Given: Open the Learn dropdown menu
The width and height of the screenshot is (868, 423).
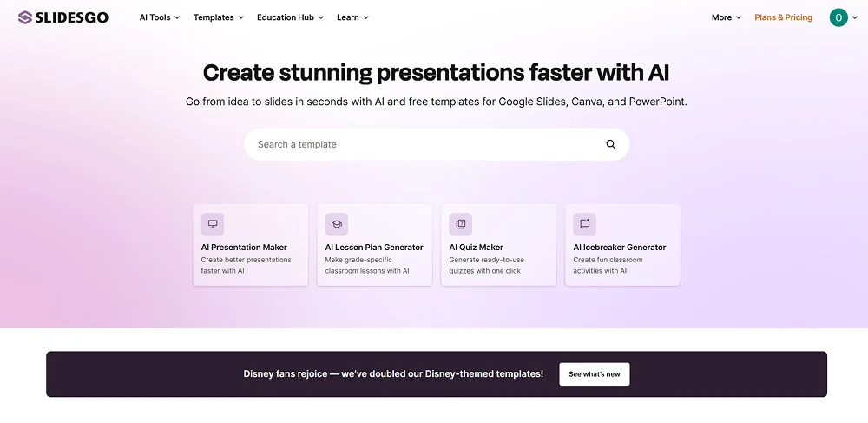Looking at the screenshot, I should coord(352,17).
